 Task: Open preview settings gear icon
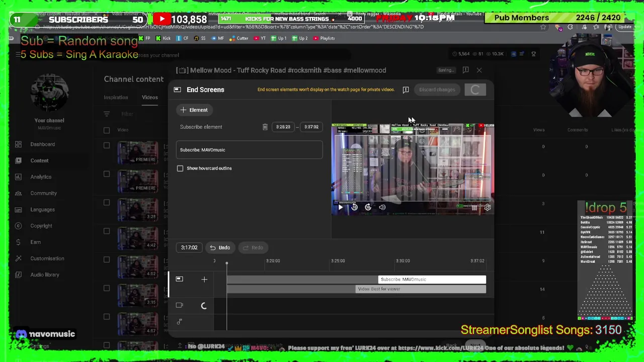(x=487, y=207)
